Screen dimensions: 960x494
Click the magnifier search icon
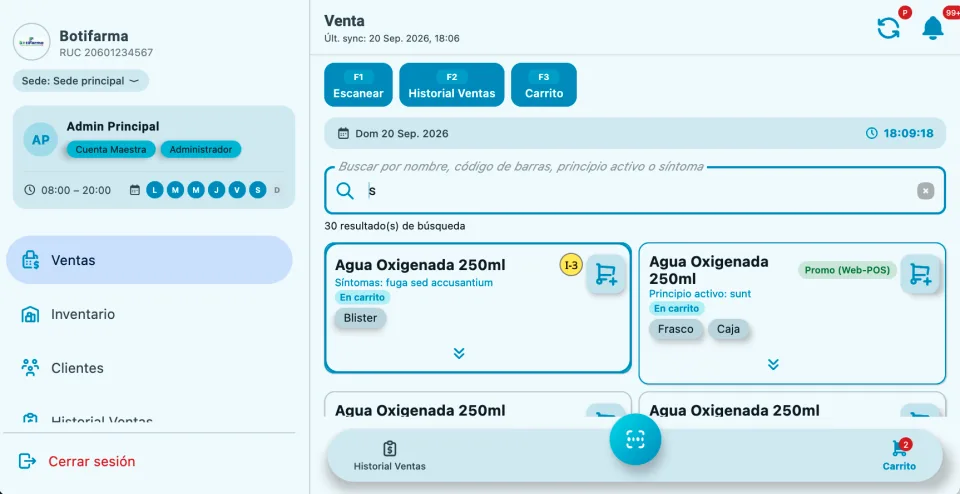point(345,191)
